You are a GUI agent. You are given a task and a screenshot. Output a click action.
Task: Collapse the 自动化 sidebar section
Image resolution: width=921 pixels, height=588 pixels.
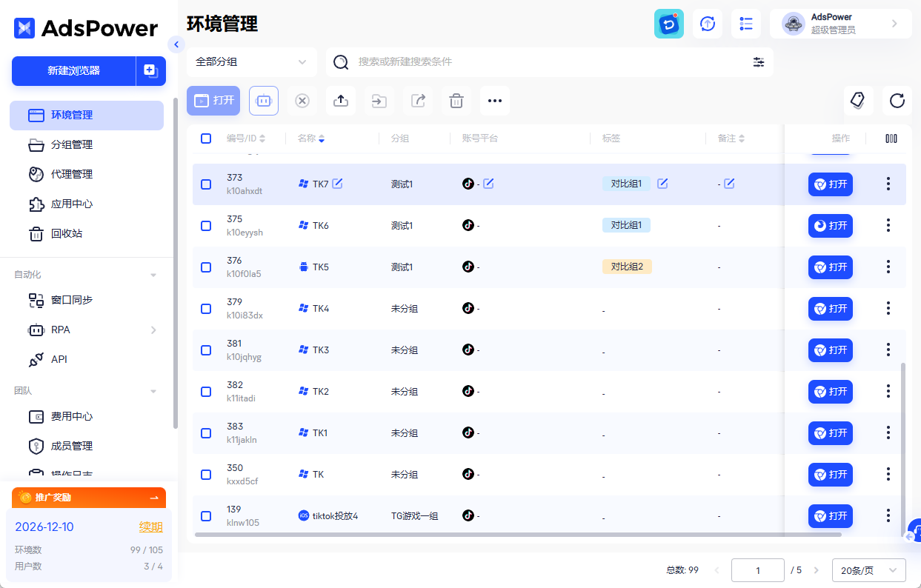(x=153, y=275)
